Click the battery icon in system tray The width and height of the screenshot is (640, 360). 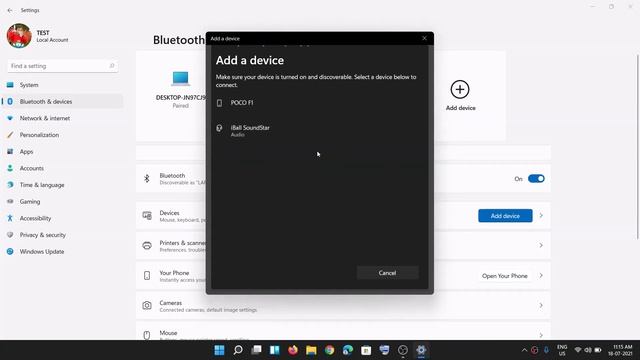tap(598, 350)
